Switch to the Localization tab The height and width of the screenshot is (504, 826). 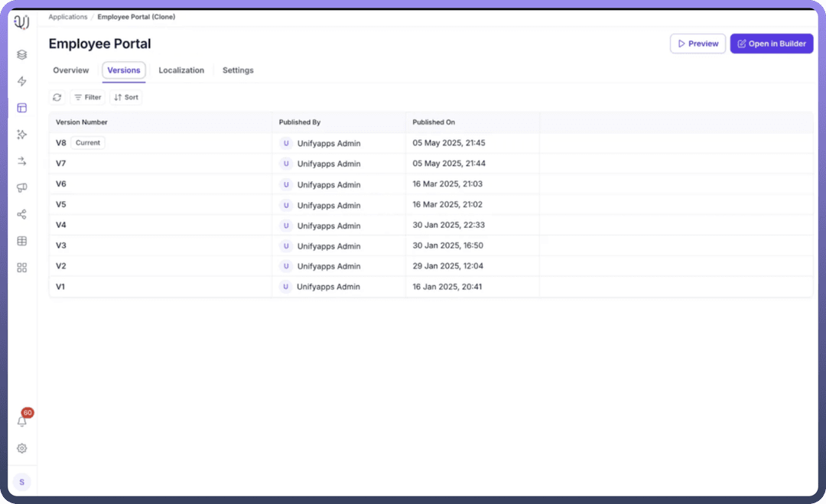tap(181, 70)
